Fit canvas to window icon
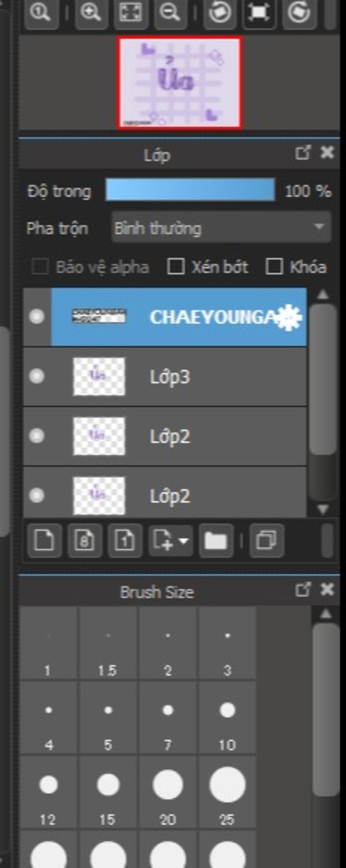The image size is (346, 868). point(130,13)
